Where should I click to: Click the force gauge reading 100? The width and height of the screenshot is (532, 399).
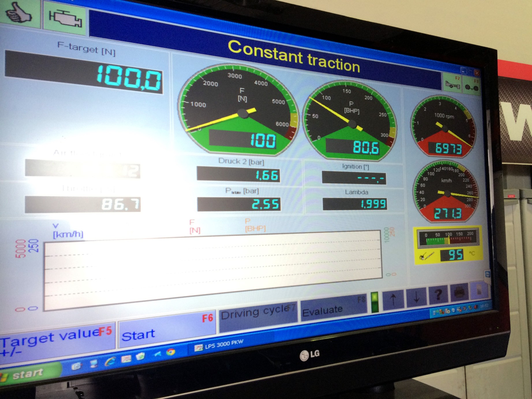pos(243,140)
